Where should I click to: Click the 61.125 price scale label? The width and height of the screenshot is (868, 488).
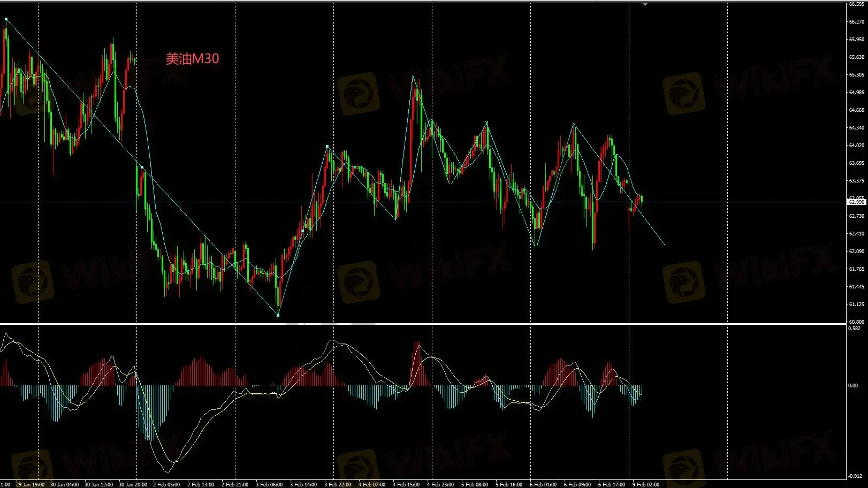pyautogui.click(x=856, y=304)
